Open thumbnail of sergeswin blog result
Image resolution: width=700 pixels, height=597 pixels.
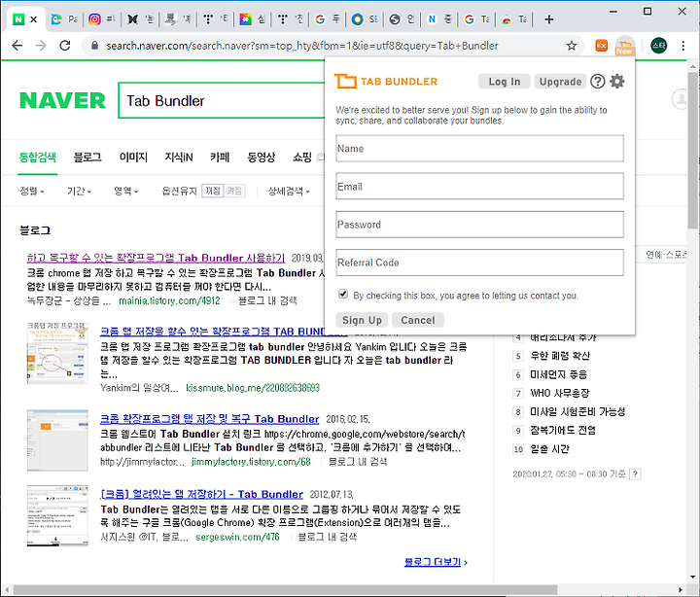pyautogui.click(x=57, y=515)
